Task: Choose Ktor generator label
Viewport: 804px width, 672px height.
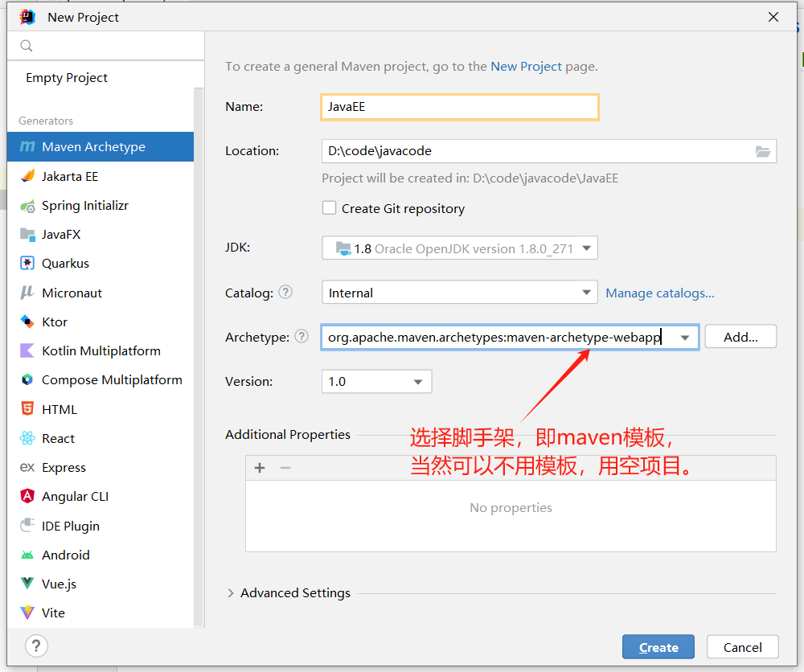Action: pos(55,322)
